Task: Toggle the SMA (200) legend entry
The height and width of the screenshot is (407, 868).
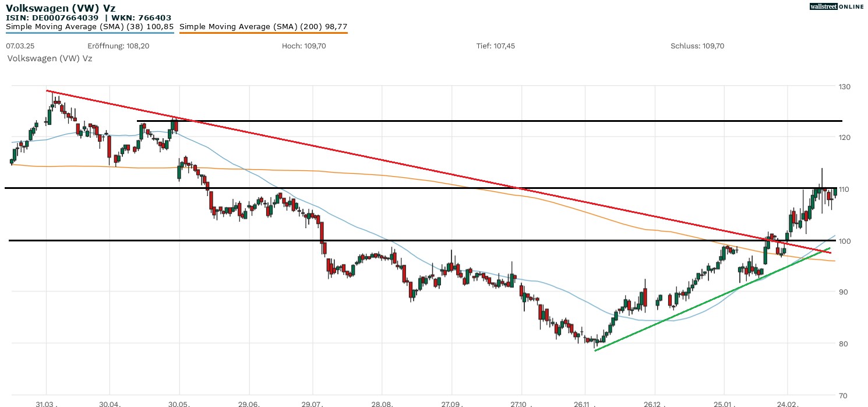Action: click(263, 27)
